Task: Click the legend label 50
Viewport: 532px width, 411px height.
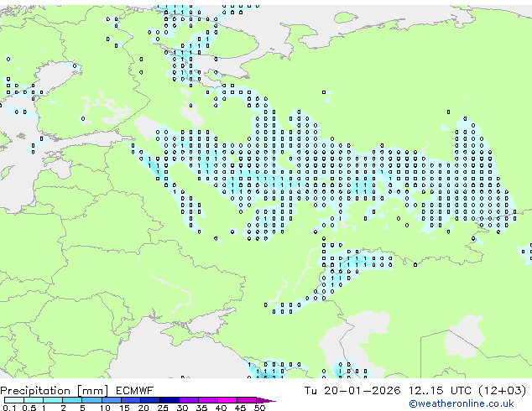Action: [x=259, y=408]
